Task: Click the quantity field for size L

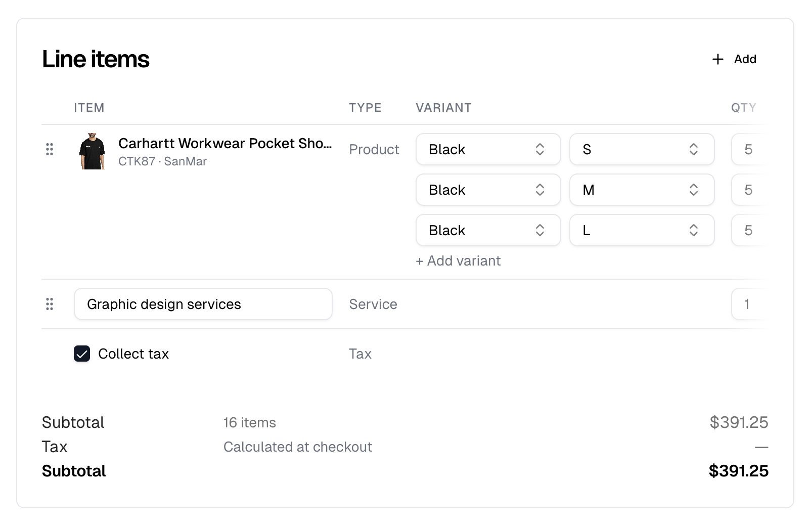Action: click(748, 230)
